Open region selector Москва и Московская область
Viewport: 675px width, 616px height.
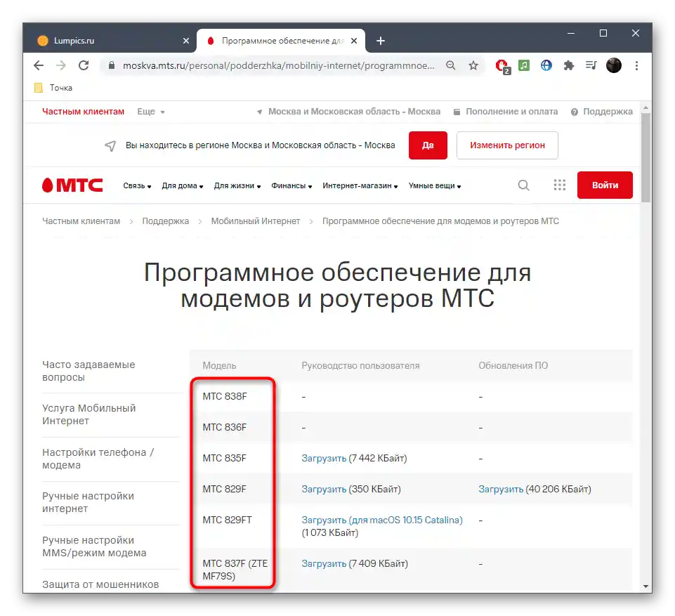pos(348,112)
